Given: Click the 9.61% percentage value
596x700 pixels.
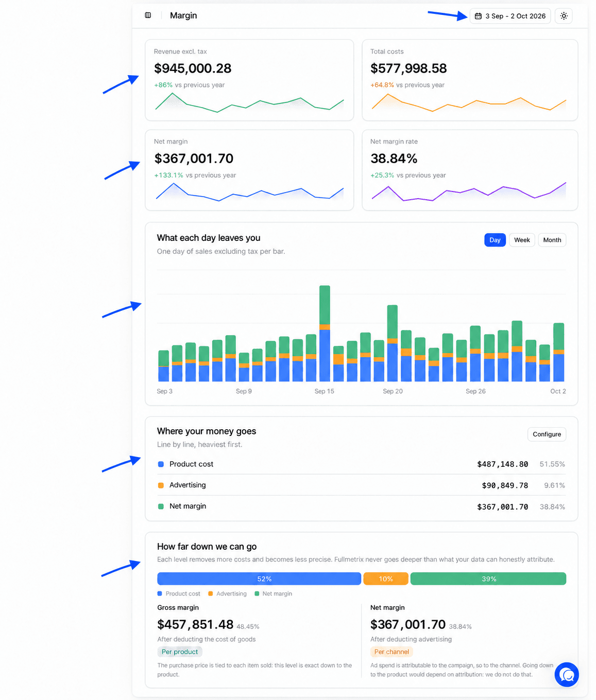Looking at the screenshot, I should 554,485.
